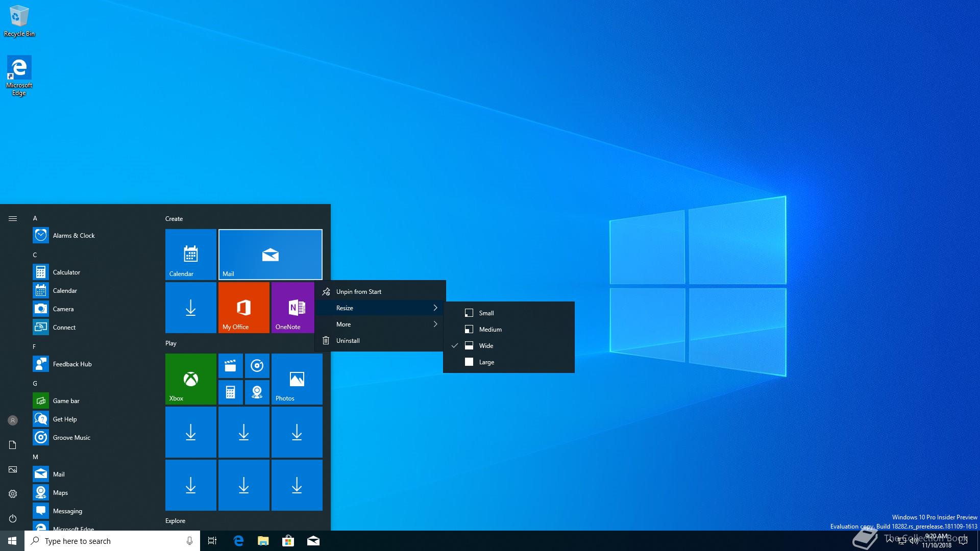The height and width of the screenshot is (551, 980).
Task: Open the small Calculator tile
Action: (231, 392)
